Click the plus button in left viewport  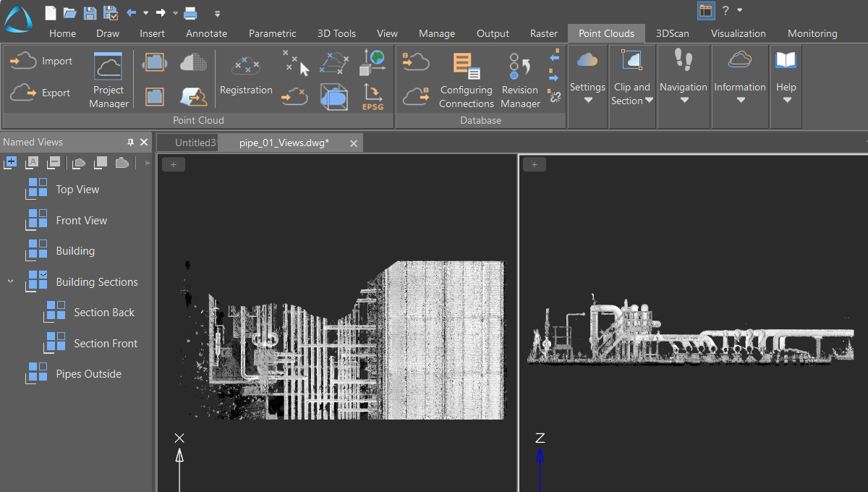[174, 165]
